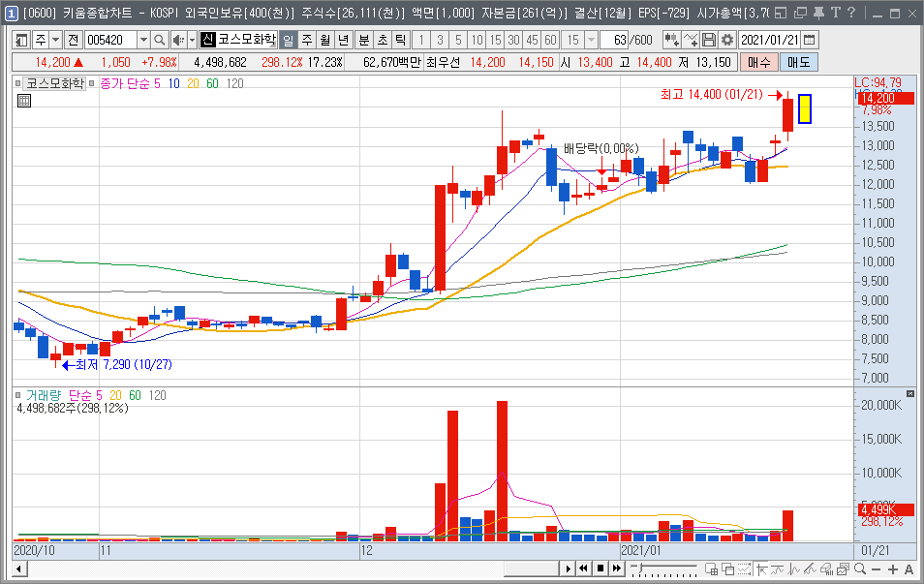This screenshot has height=584, width=924.
Task: Select weekly (주) chart period
Action: click(x=306, y=40)
